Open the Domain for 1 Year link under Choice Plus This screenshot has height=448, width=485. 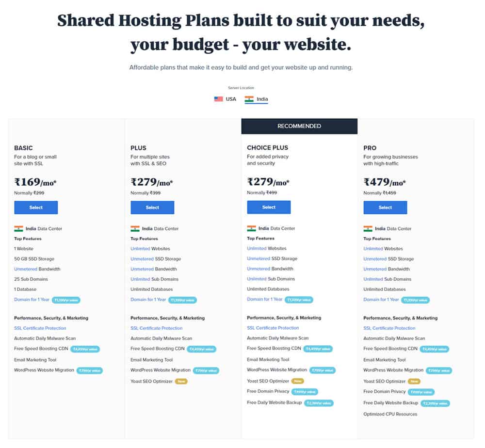(264, 300)
